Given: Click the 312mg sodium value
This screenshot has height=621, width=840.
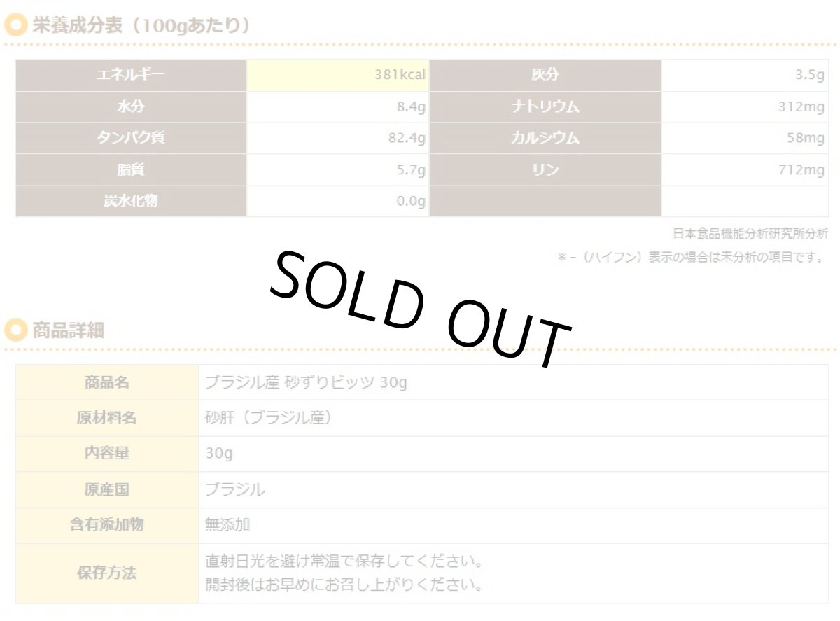Looking at the screenshot, I should (801, 107).
